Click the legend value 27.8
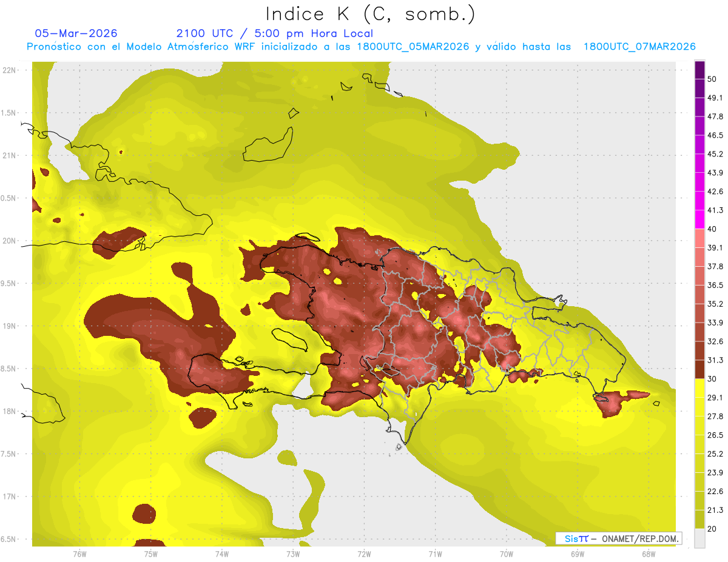Image resolution: width=728 pixels, height=562 pixels. click(x=715, y=416)
